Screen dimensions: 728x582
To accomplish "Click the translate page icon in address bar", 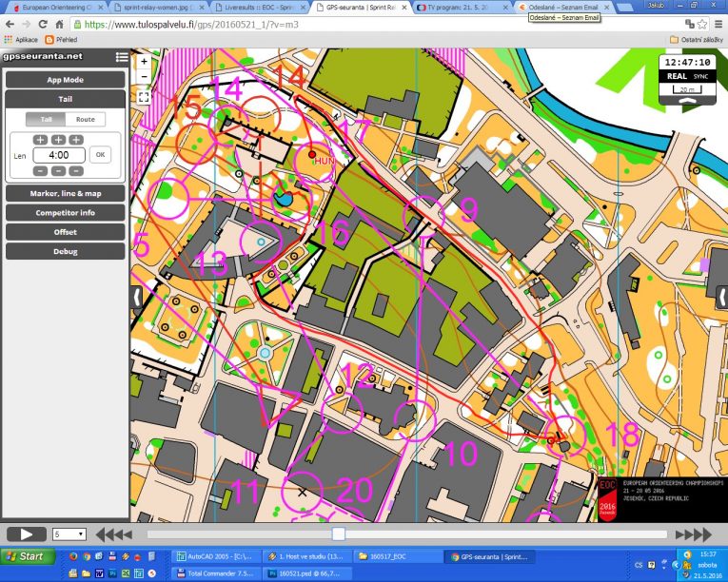I will pyautogui.click(x=690, y=24).
